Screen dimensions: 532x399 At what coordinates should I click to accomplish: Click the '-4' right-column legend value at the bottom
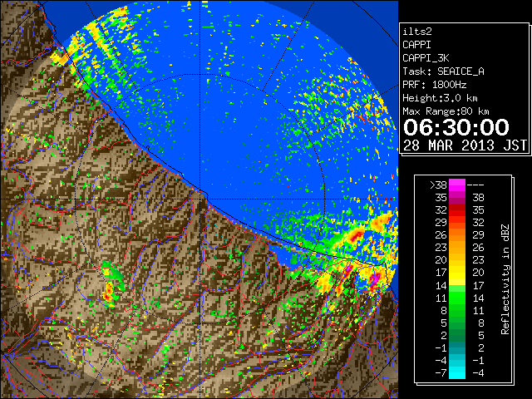coord(478,373)
